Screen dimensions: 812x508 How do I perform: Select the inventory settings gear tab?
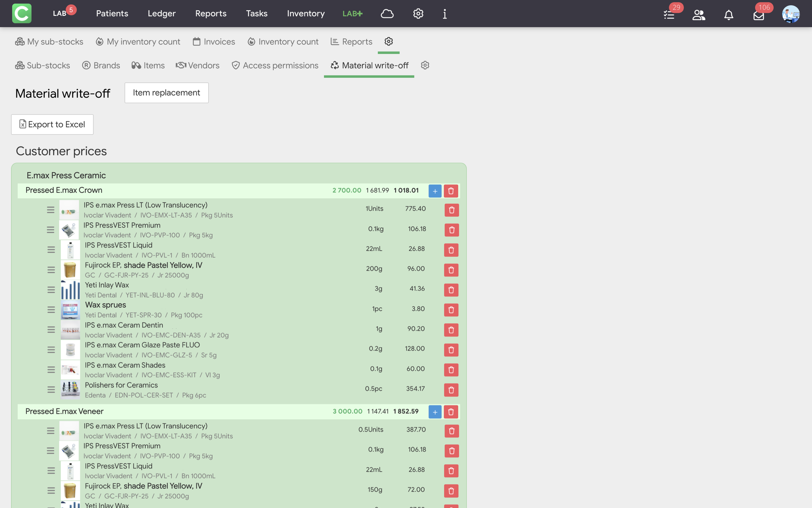click(x=389, y=41)
